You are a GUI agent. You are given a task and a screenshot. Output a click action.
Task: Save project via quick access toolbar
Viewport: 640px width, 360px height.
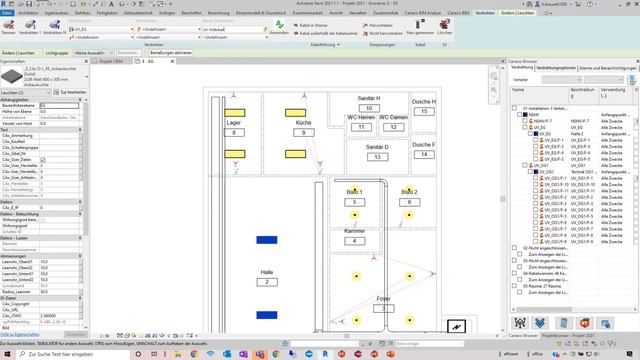(x=29, y=4)
